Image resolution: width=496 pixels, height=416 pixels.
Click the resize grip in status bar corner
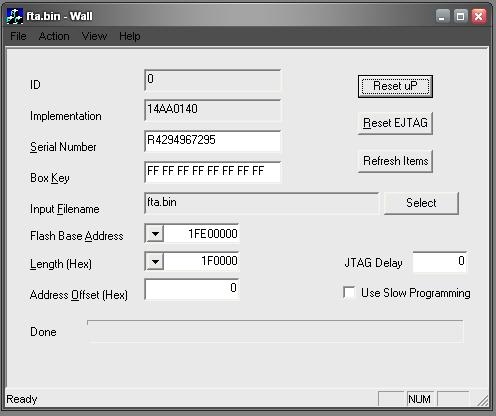coord(483,400)
